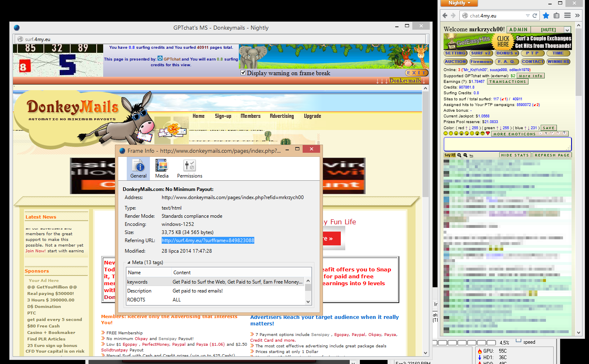
Task: Click the Say It! send button
Action: 450,155
